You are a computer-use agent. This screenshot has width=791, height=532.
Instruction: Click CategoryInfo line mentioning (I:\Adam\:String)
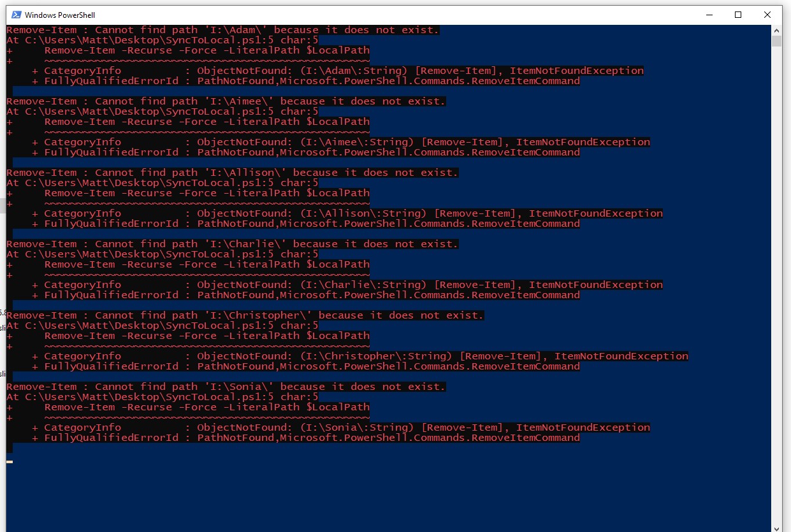338,71
